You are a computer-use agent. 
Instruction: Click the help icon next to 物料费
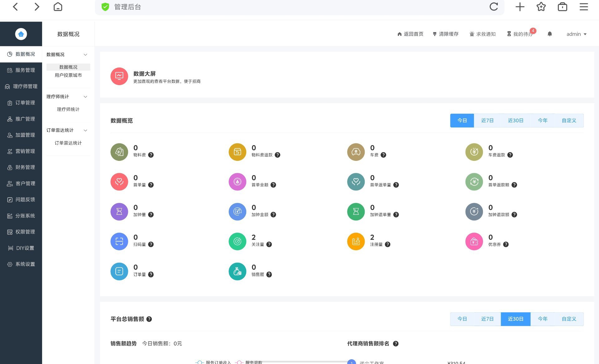pyautogui.click(x=151, y=155)
